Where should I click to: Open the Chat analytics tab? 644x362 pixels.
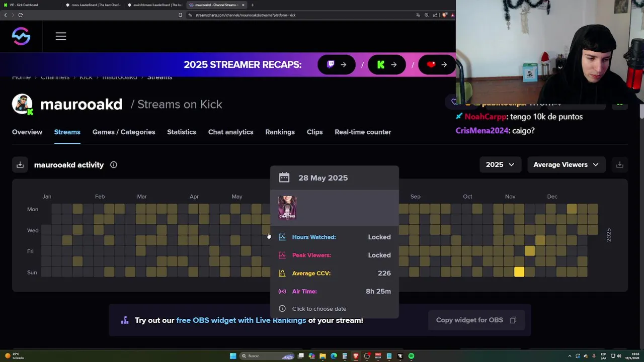tap(231, 132)
